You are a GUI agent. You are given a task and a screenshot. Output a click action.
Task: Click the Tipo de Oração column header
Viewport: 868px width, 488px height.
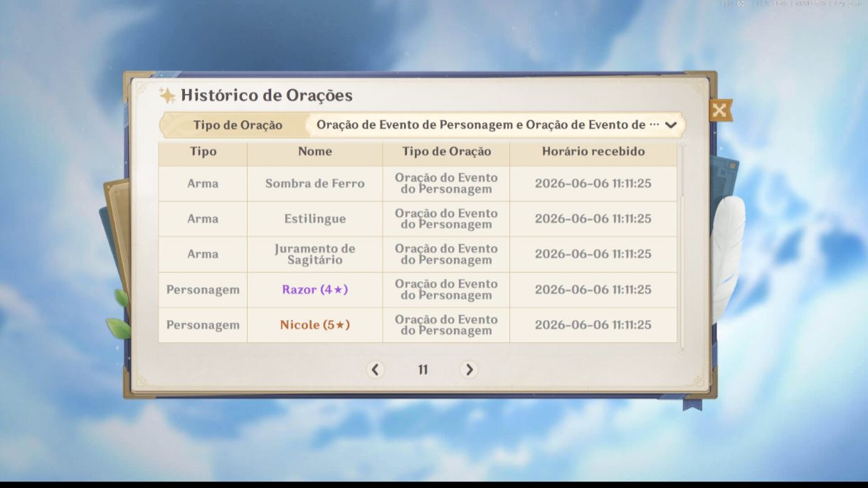click(x=446, y=152)
